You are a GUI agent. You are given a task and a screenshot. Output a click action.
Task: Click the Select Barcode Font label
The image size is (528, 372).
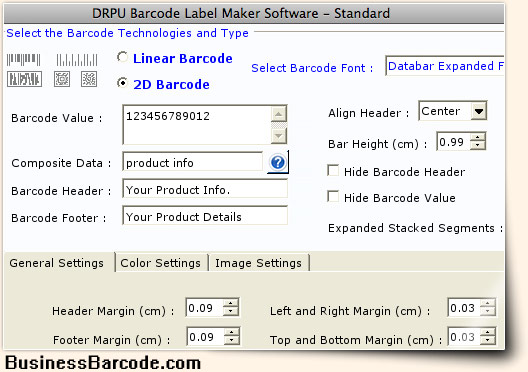[312, 68]
